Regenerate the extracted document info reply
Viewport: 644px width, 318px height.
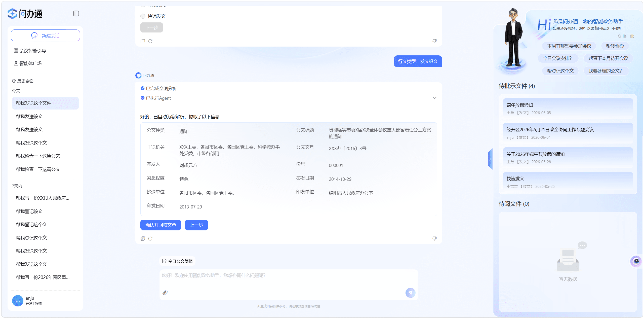click(x=150, y=238)
